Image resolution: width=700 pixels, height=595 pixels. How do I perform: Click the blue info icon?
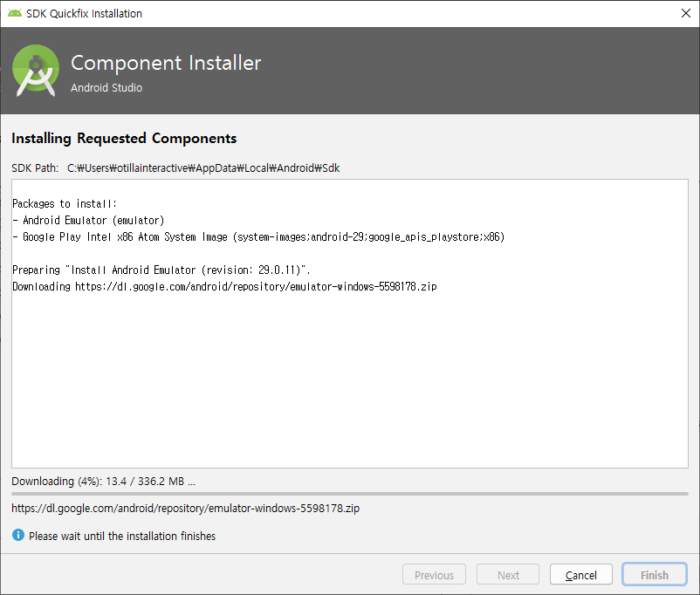(x=18, y=535)
